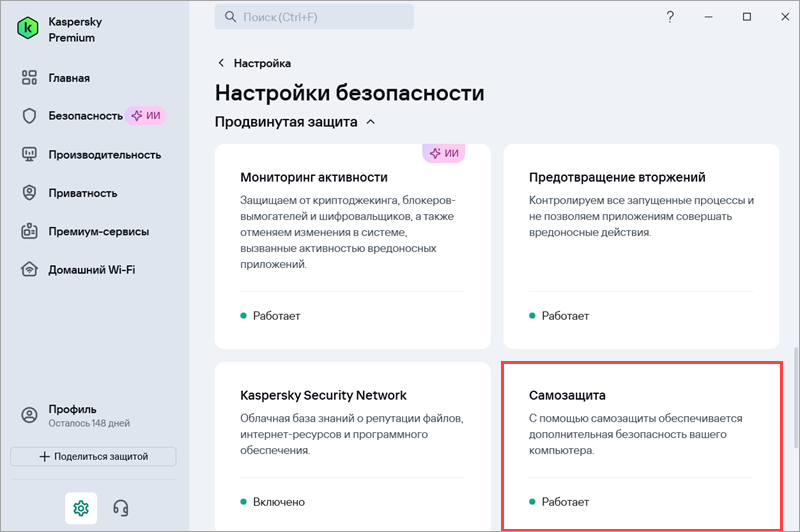Click Работает status under Предотвращение вторжений

[x=559, y=316]
